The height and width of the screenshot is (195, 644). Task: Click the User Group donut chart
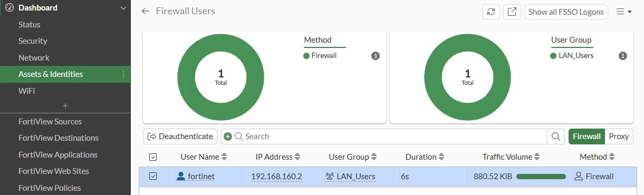pos(468,77)
